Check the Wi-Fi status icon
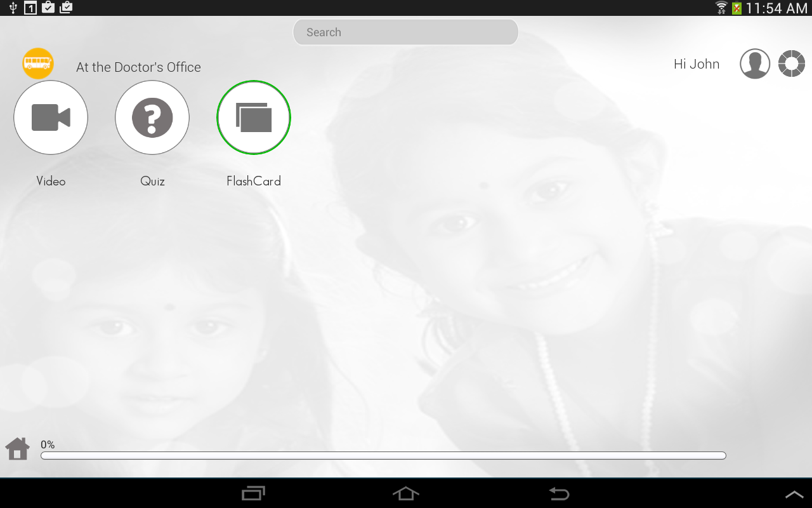Image resolution: width=812 pixels, height=508 pixels. point(721,8)
